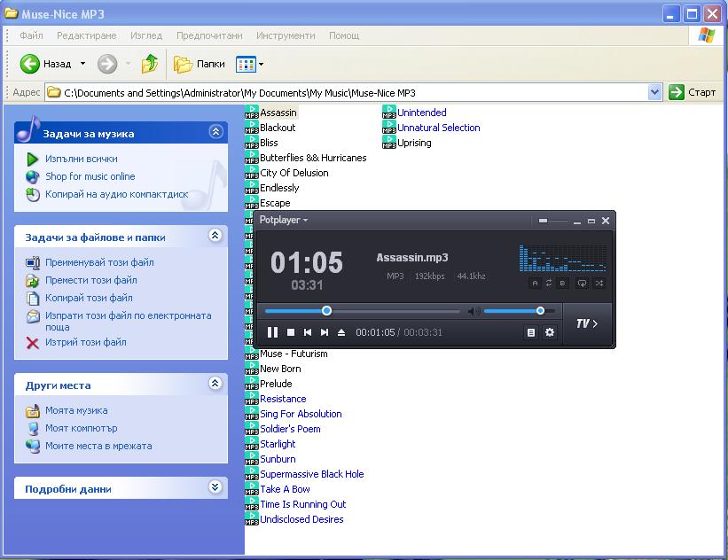The height and width of the screenshot is (560, 728).
Task: Stop playback in Potplayer
Action: click(x=291, y=332)
